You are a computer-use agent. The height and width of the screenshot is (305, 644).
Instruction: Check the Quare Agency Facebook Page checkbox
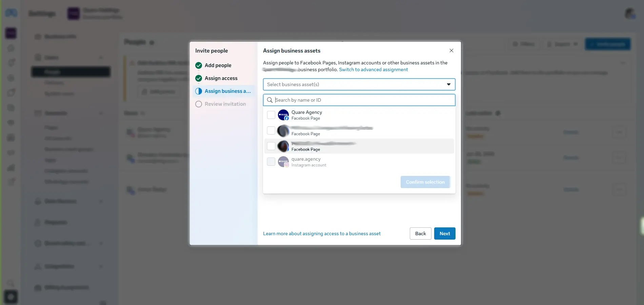tap(271, 115)
